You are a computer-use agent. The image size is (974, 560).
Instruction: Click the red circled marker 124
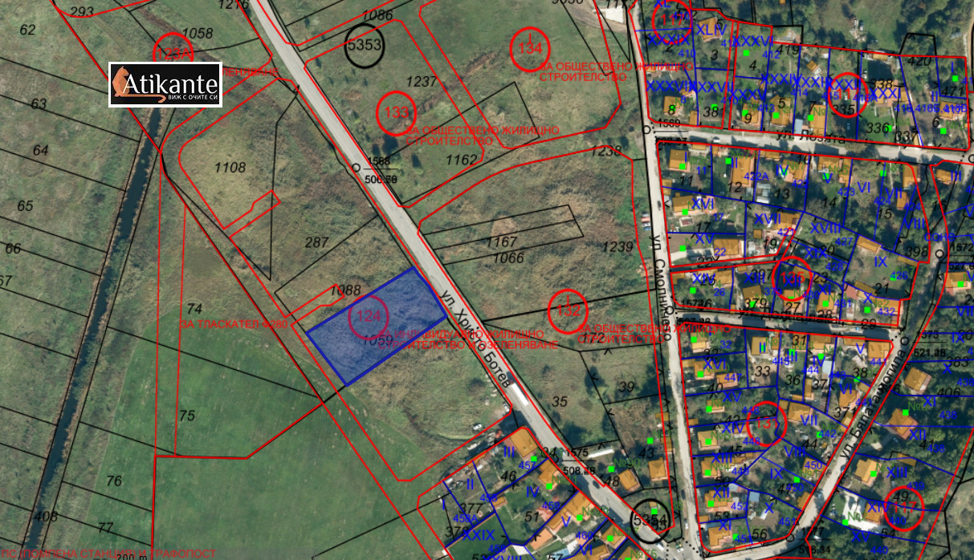(368, 316)
